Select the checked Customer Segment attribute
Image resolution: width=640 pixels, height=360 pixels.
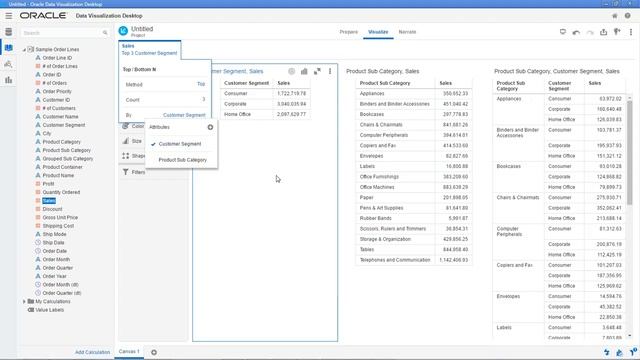(180, 144)
